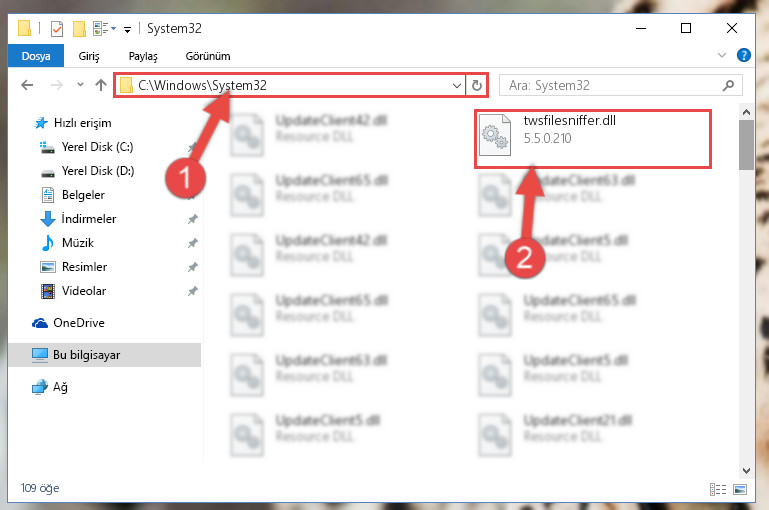Click the back navigation arrow
This screenshot has width=769, height=510.
(27, 85)
